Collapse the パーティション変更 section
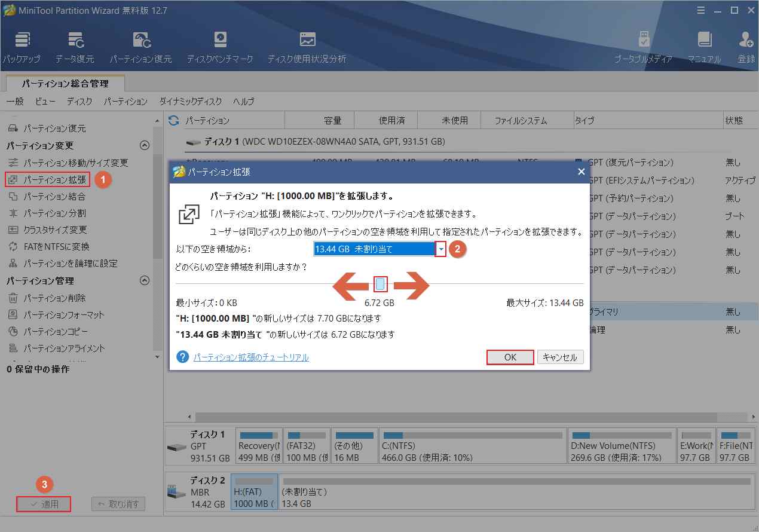The image size is (759, 532). click(144, 145)
